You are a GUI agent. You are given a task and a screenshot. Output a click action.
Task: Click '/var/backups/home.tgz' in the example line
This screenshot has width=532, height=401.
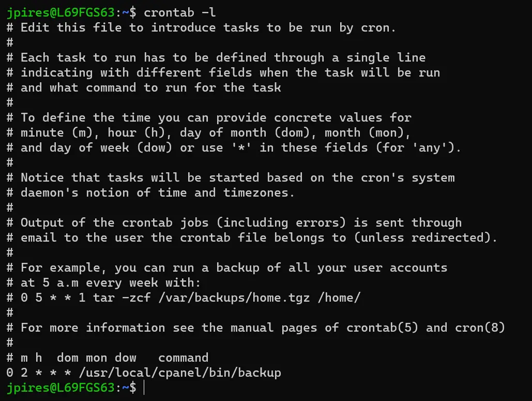pyautogui.click(x=234, y=298)
